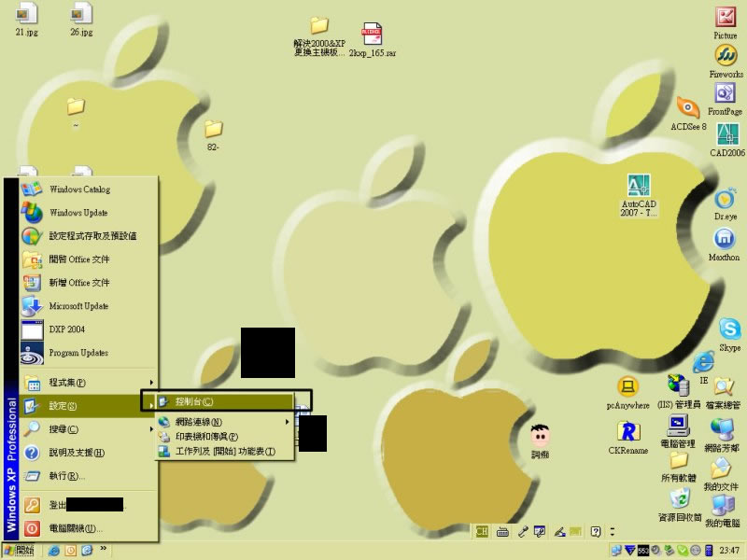
Task: Launch pcAnywhere shortcut
Action: coord(627,393)
